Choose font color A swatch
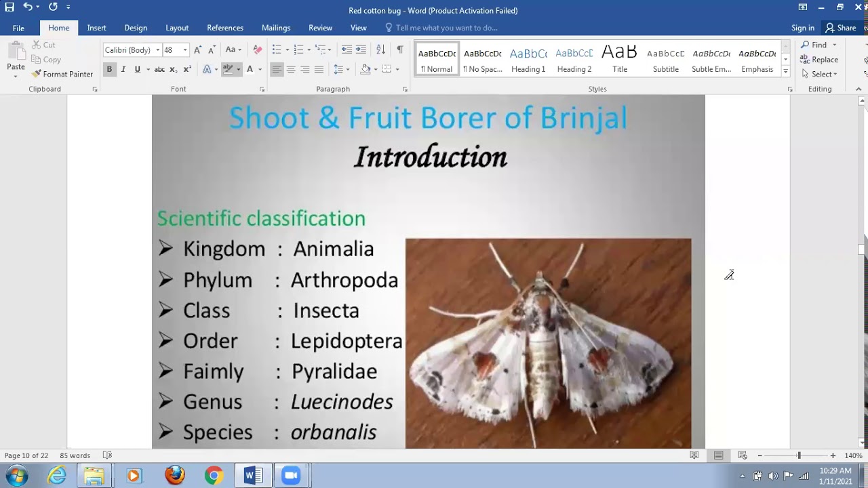 (x=250, y=69)
